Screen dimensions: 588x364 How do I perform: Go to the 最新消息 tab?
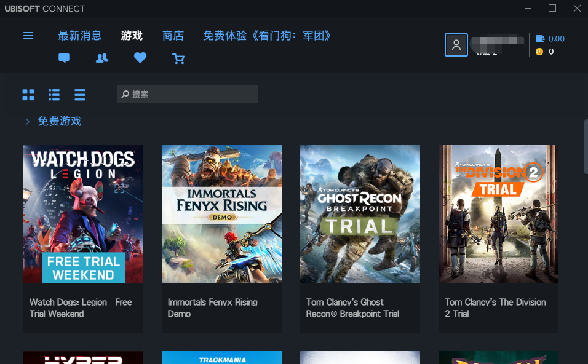tap(80, 36)
